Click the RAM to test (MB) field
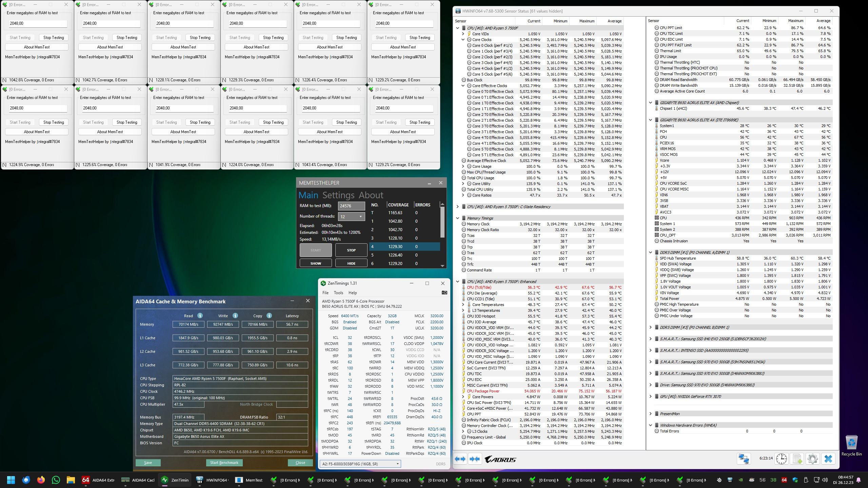The height and width of the screenshot is (488, 868). 351,206
